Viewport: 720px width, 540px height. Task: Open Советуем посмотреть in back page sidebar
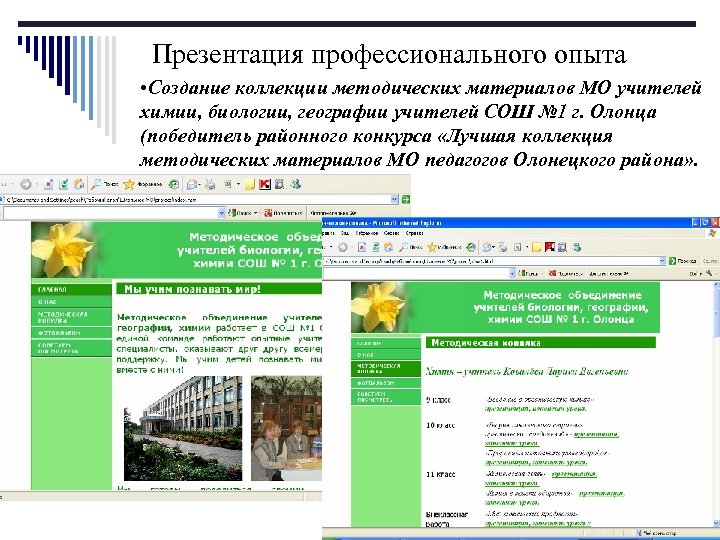click(71, 348)
